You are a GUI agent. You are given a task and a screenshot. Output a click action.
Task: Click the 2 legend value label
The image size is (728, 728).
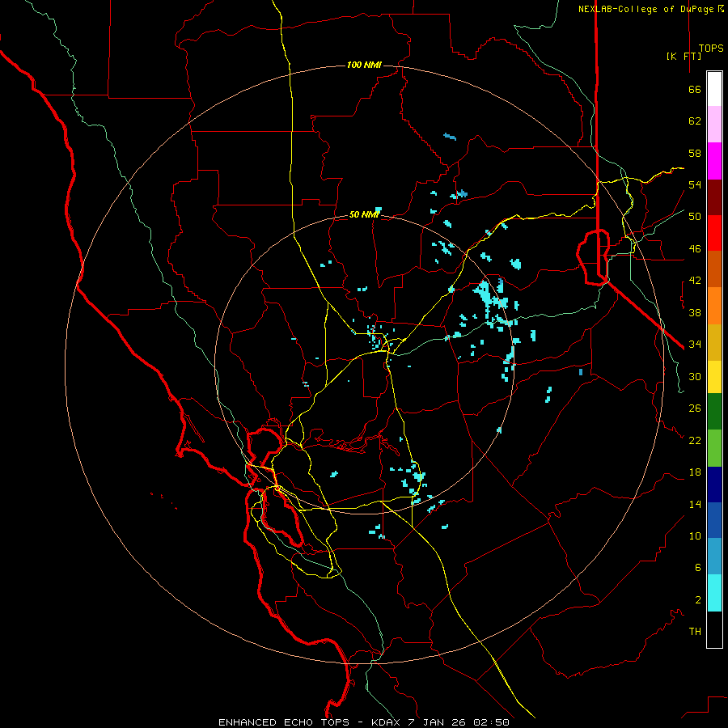[698, 600]
